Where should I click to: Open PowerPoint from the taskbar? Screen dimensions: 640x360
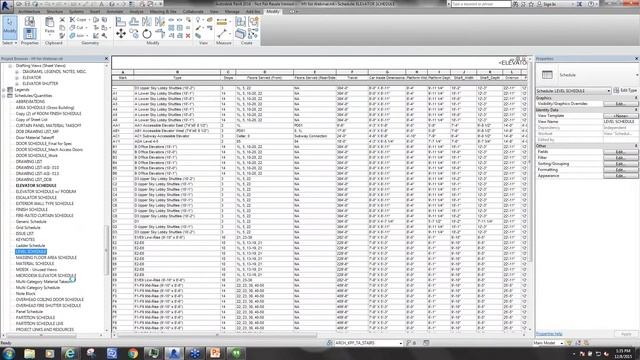point(215,353)
